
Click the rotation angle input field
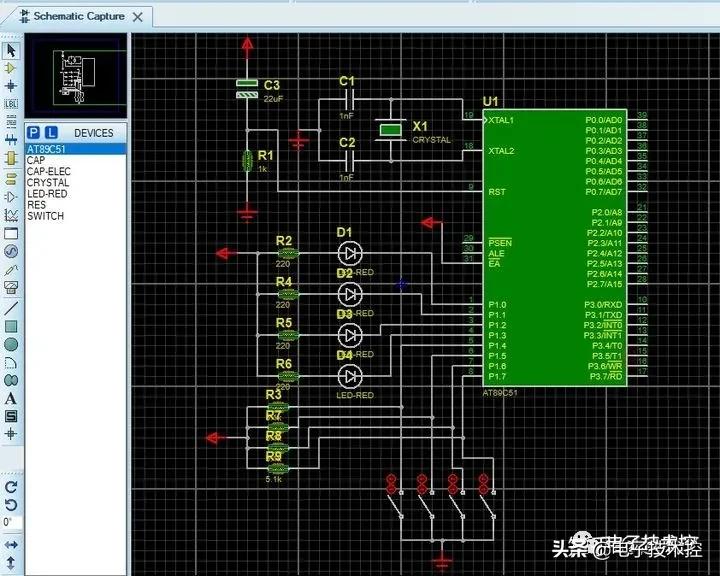tap(9, 522)
